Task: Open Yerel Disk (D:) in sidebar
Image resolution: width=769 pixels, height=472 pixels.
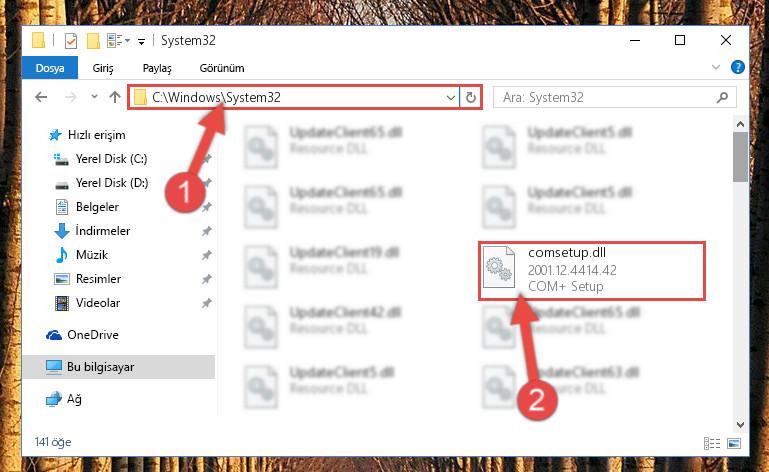Action: 112,183
